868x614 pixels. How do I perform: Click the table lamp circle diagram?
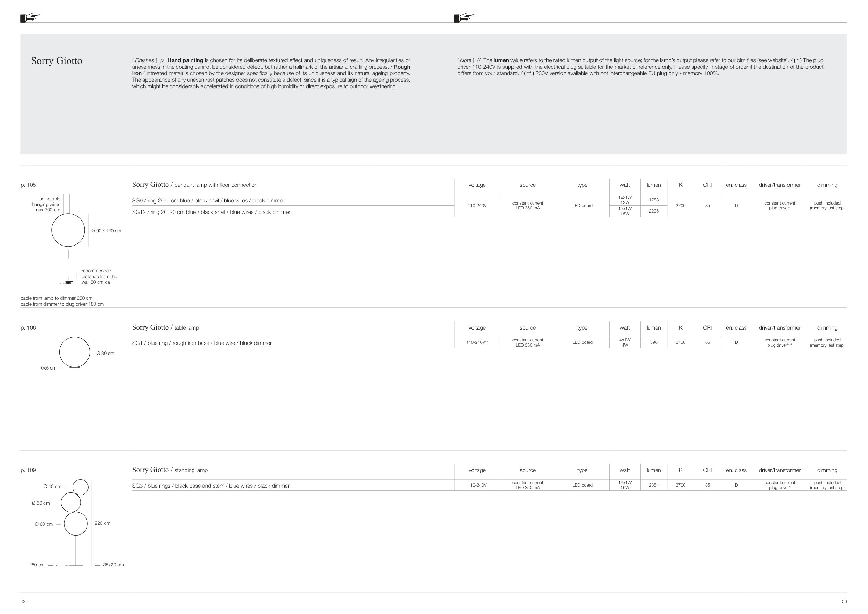pos(75,352)
